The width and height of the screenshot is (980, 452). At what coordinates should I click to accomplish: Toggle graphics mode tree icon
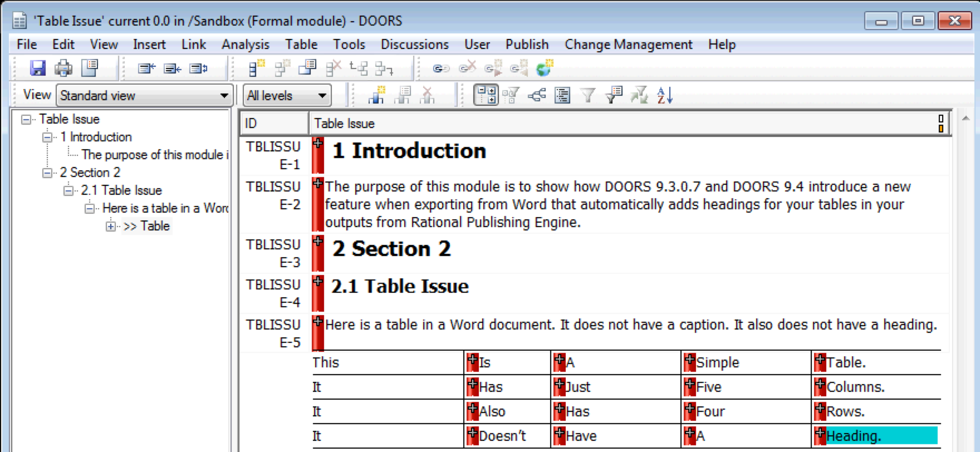pos(537,95)
